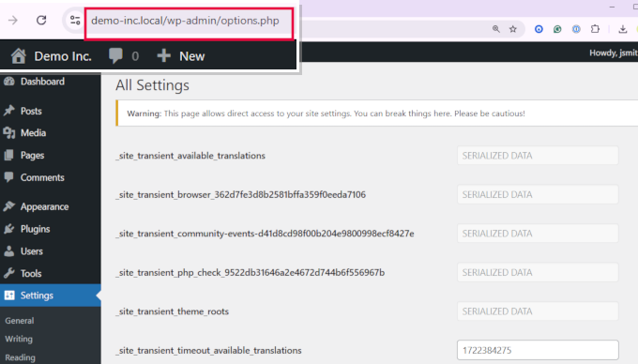The height and width of the screenshot is (364, 638).
Task: Click the Dashboard gauge icon
Action: click(9, 82)
